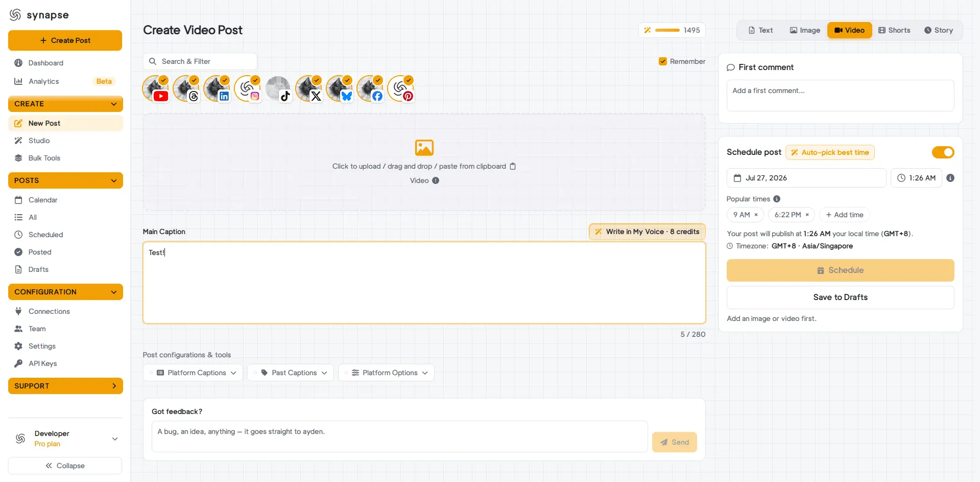980x482 pixels.
Task: Open the Past Captions dropdown
Action: click(x=291, y=373)
